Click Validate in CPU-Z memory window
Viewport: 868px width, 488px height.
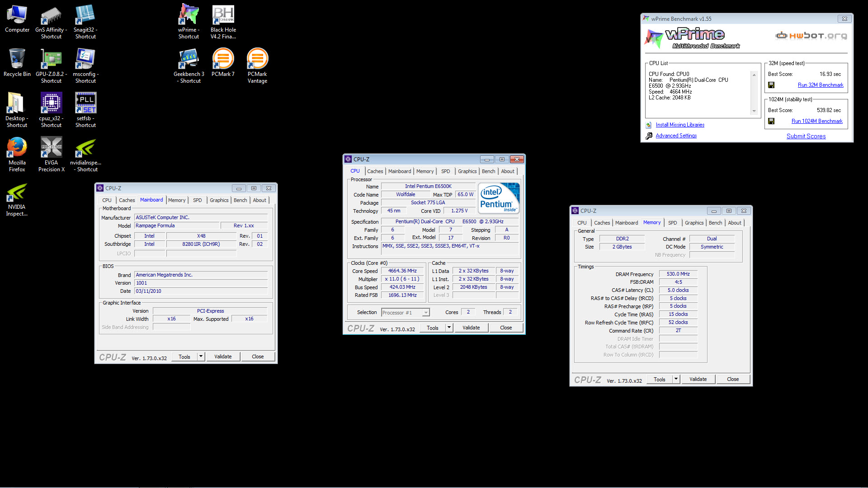pyautogui.click(x=698, y=379)
